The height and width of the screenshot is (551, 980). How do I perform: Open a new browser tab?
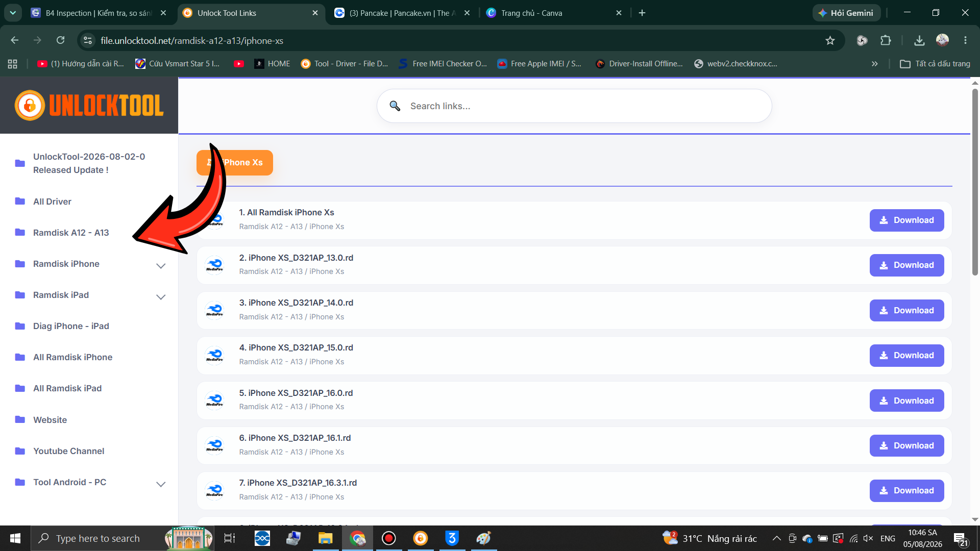642,13
